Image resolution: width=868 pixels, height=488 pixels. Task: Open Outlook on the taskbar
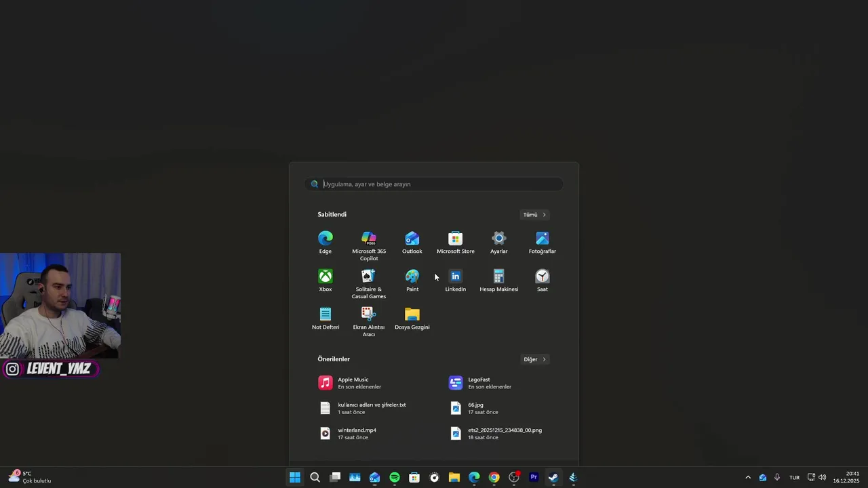[374, 477]
